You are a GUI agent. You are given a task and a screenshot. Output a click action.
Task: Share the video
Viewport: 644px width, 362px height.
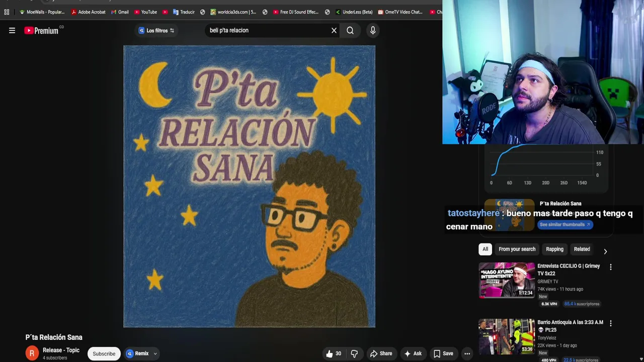pyautogui.click(x=381, y=353)
